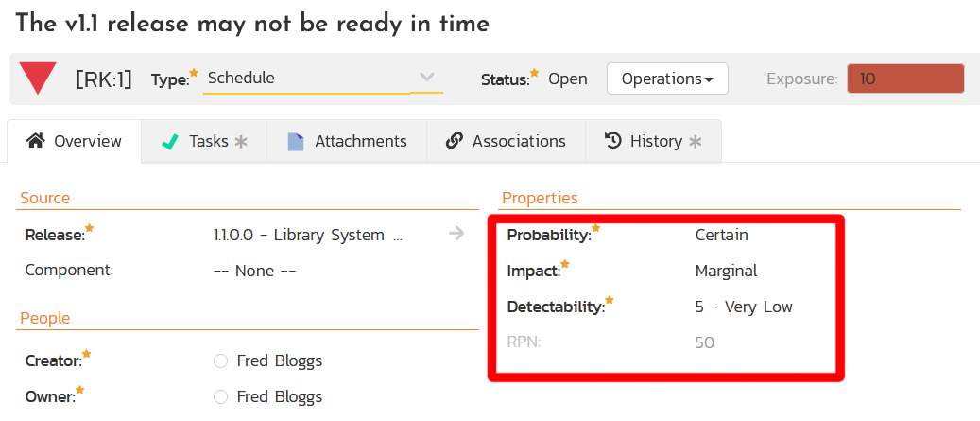Select the Creator Fred Bloggs radio circle

[221, 360]
